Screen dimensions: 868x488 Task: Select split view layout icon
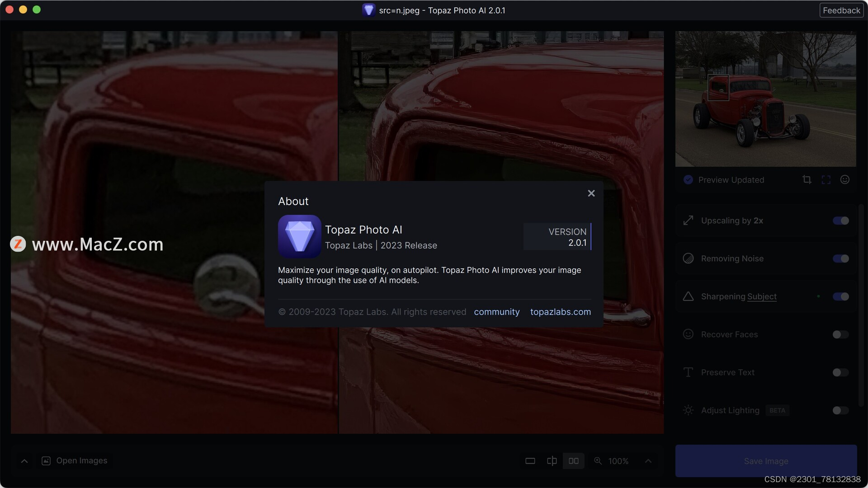[x=552, y=461]
